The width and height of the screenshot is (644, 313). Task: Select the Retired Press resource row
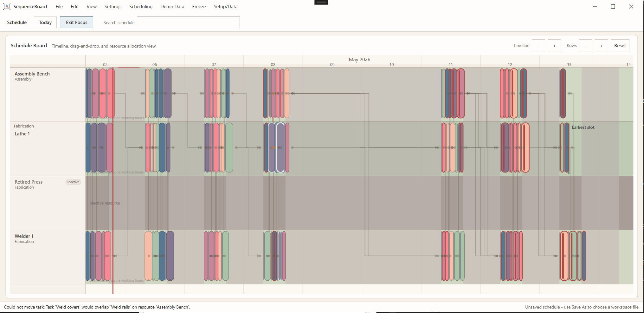click(48, 203)
